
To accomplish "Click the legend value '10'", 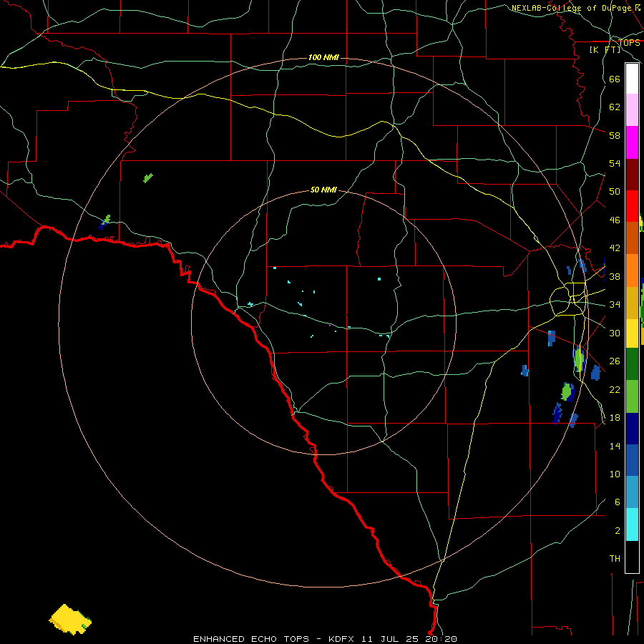I will pyautogui.click(x=615, y=474).
